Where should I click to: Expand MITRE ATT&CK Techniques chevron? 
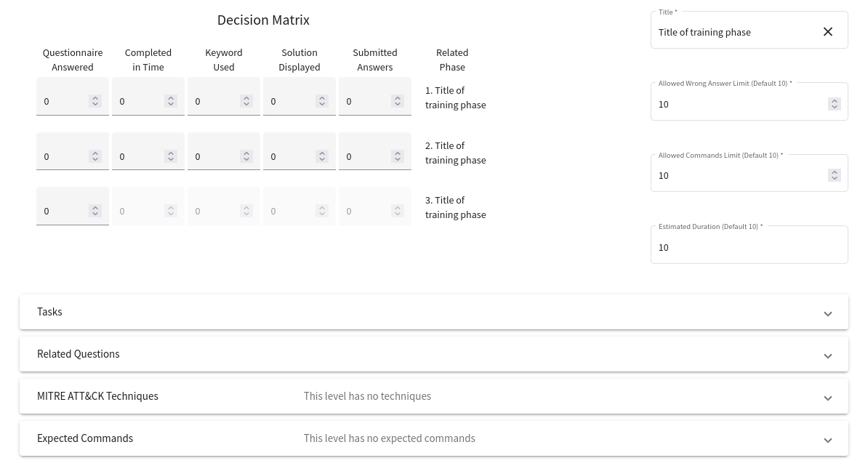coord(827,398)
